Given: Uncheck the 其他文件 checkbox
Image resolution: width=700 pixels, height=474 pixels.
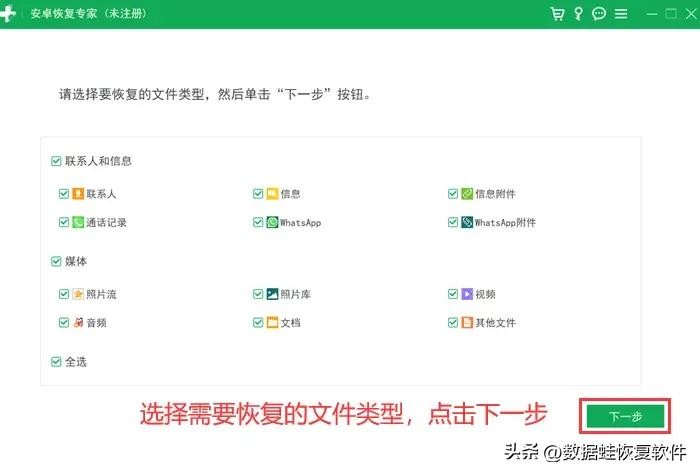Looking at the screenshot, I should (x=453, y=322).
